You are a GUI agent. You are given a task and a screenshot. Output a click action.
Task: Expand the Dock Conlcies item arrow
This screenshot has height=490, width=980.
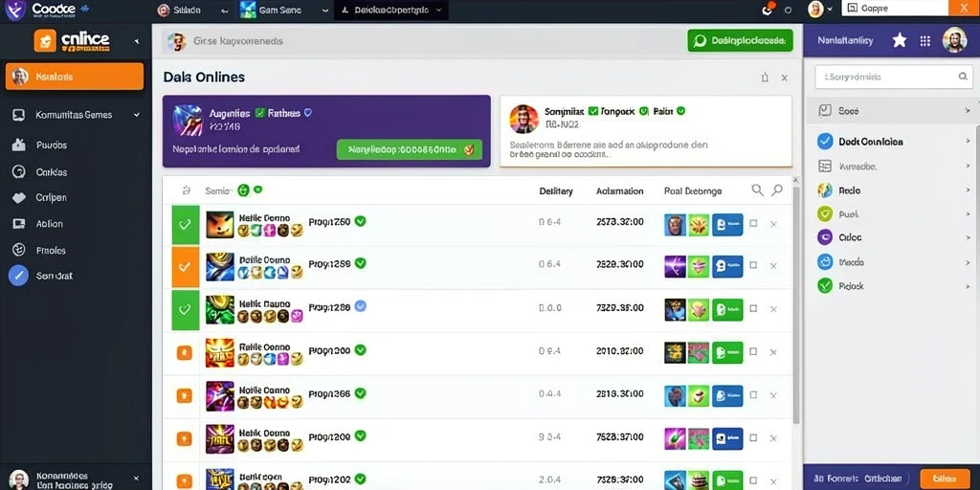(x=969, y=142)
